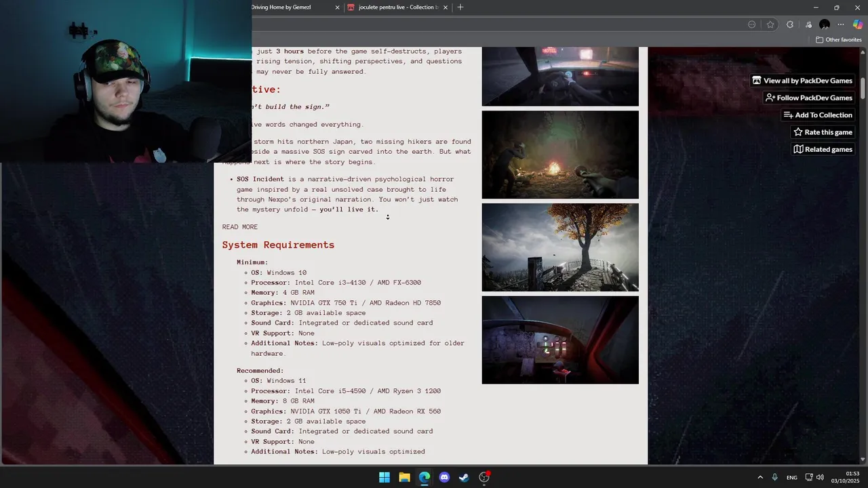Open File Explorer from the taskbar
868x488 pixels.
pyautogui.click(x=404, y=477)
